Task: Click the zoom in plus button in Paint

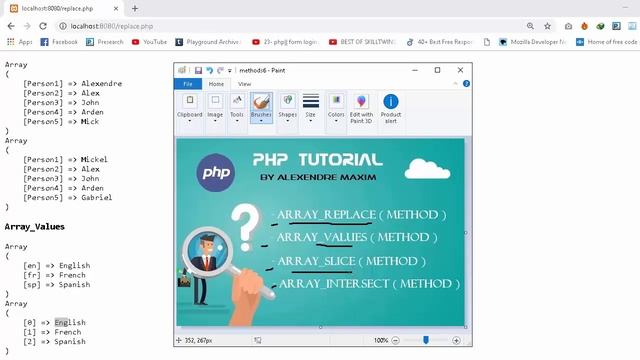Action: coord(456,340)
